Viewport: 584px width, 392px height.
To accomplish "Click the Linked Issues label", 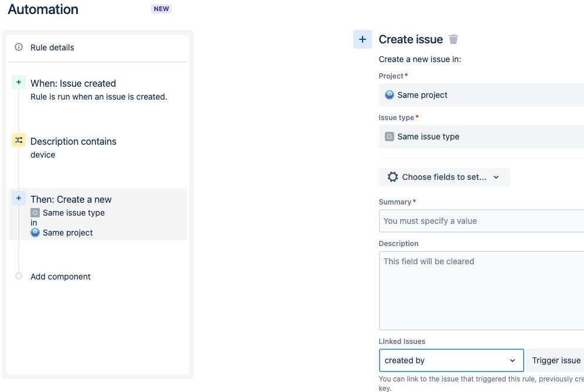I will (402, 342).
